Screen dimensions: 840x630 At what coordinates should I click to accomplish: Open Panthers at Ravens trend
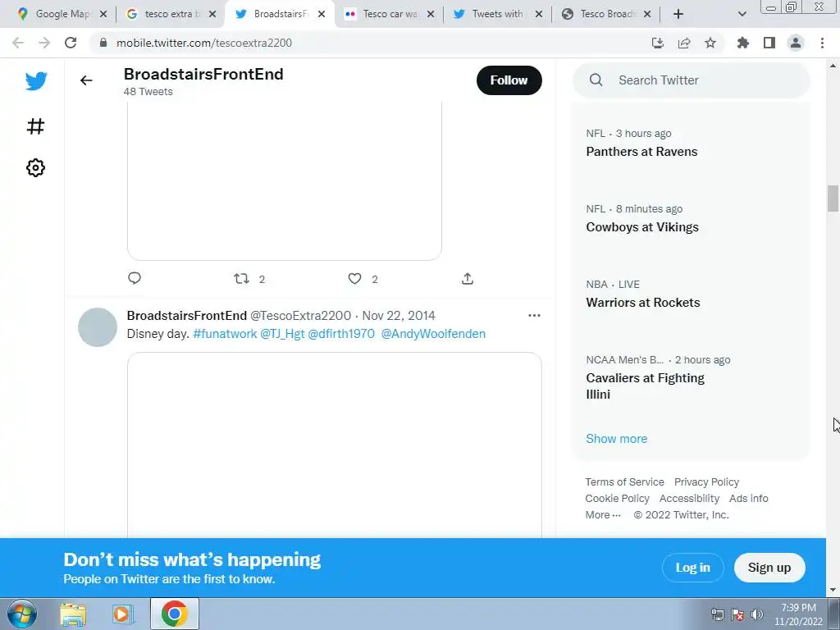coord(641,152)
